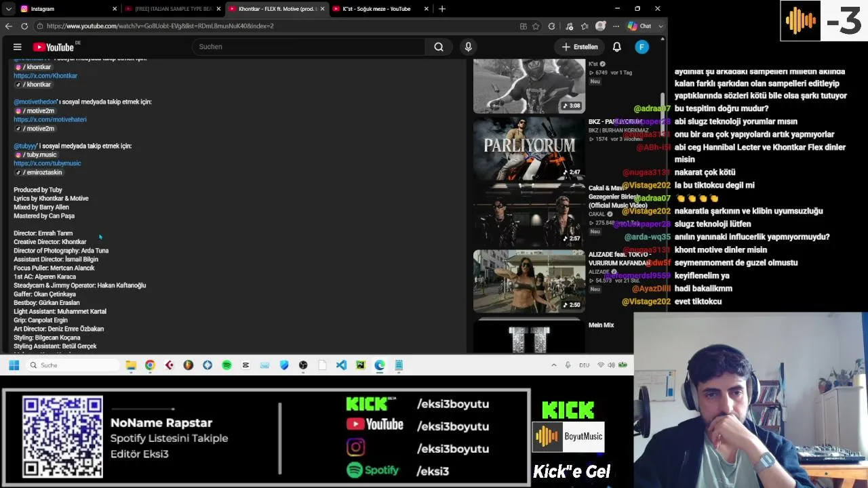The image size is (868, 488).
Task: Click the YouTube search magnifier button
Action: 439,47
